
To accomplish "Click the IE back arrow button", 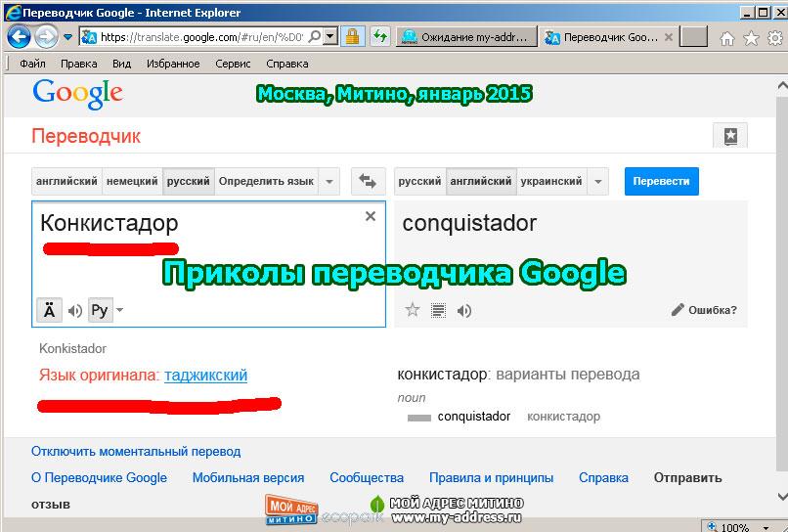I will click(19, 37).
